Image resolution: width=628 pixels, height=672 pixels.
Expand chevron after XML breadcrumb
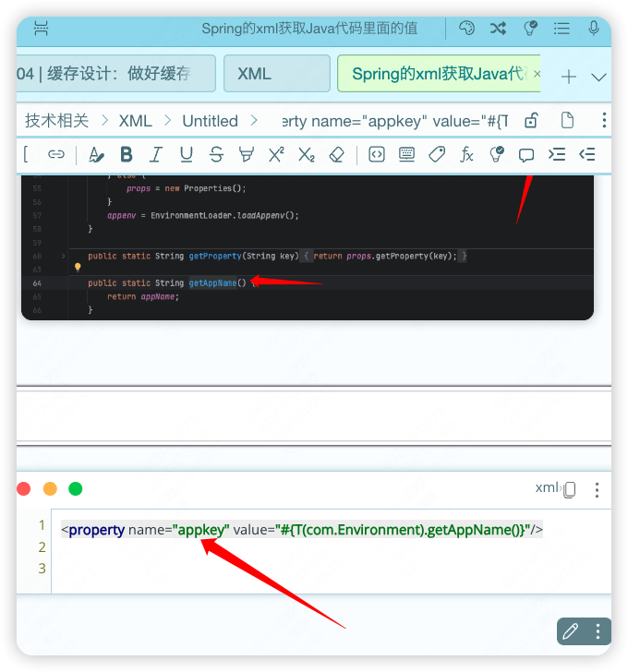[x=167, y=121]
